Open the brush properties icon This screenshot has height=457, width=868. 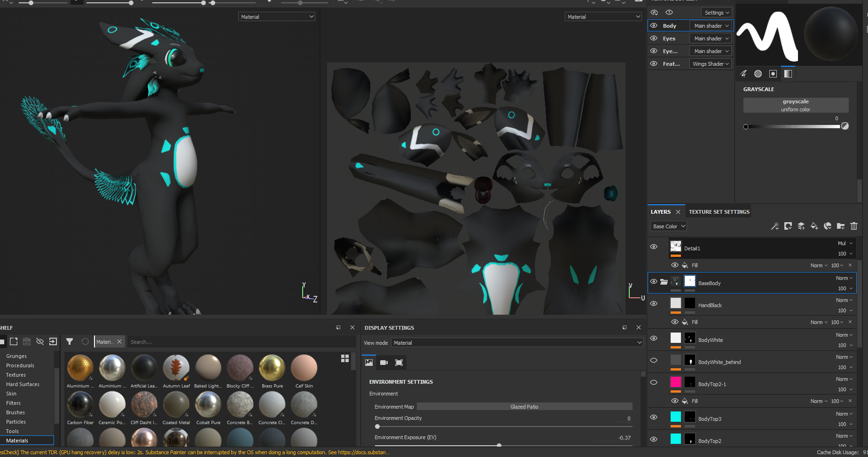pos(743,74)
